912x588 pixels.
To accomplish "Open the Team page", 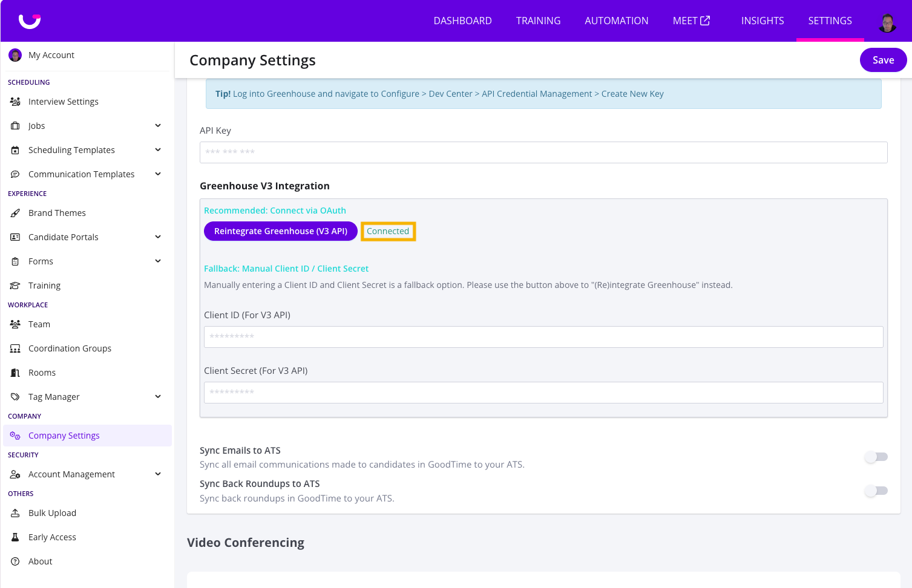I will 39,324.
